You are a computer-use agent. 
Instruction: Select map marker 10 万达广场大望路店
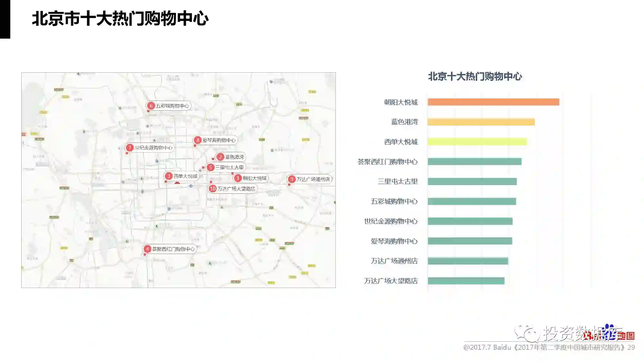pos(213,189)
